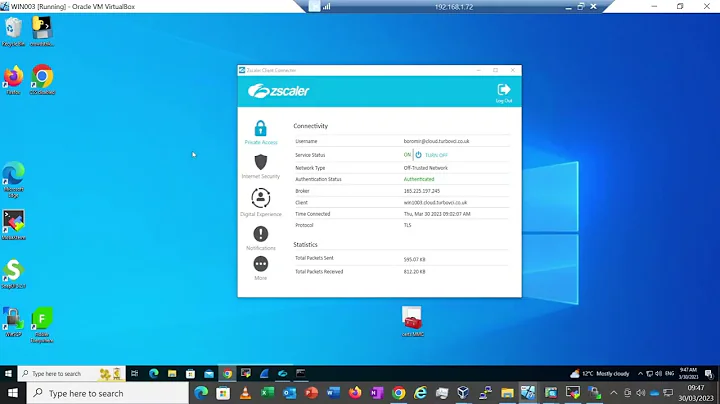Screen dimensions: 720x404
Task: Open Excel from the host taskbar
Action: (267, 393)
